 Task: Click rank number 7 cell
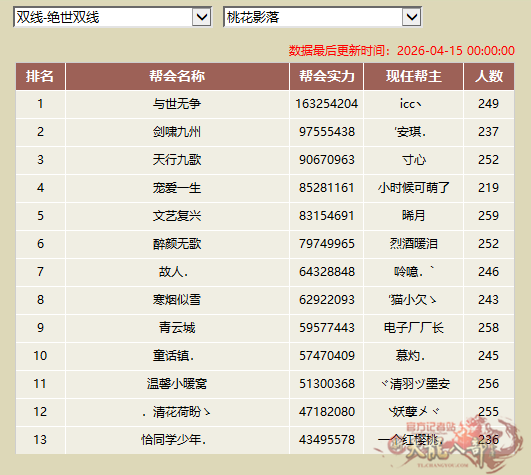40,272
